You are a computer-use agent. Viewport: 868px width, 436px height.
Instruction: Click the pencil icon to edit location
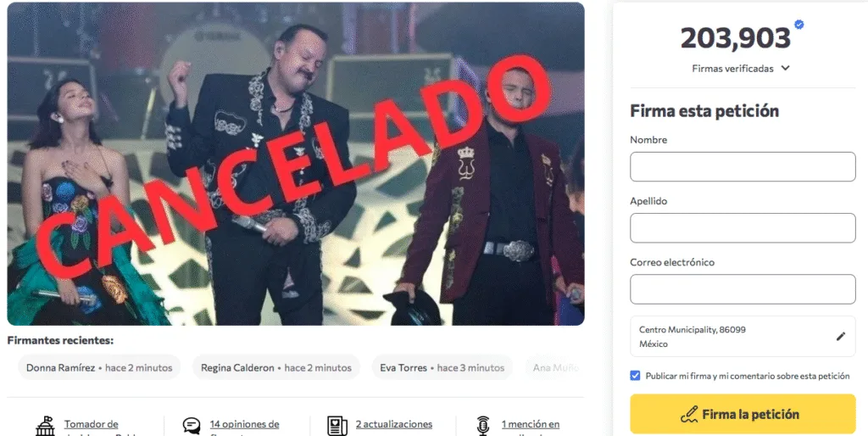(841, 336)
